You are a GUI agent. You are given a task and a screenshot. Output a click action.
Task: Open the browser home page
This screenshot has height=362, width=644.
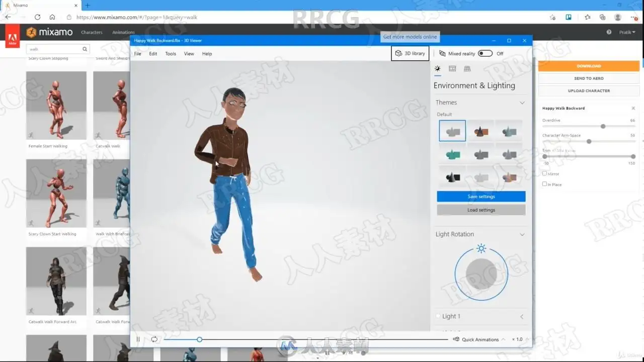52,17
